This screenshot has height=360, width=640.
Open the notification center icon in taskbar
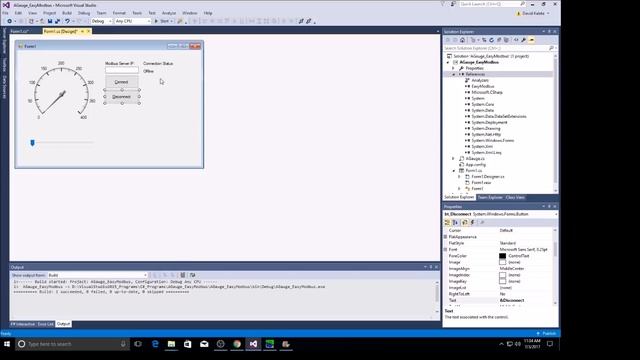550,344
